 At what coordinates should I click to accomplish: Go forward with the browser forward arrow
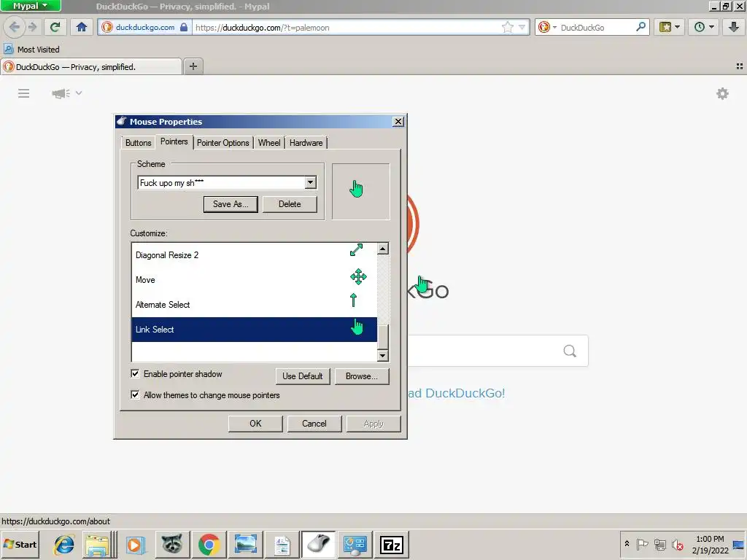point(32,27)
